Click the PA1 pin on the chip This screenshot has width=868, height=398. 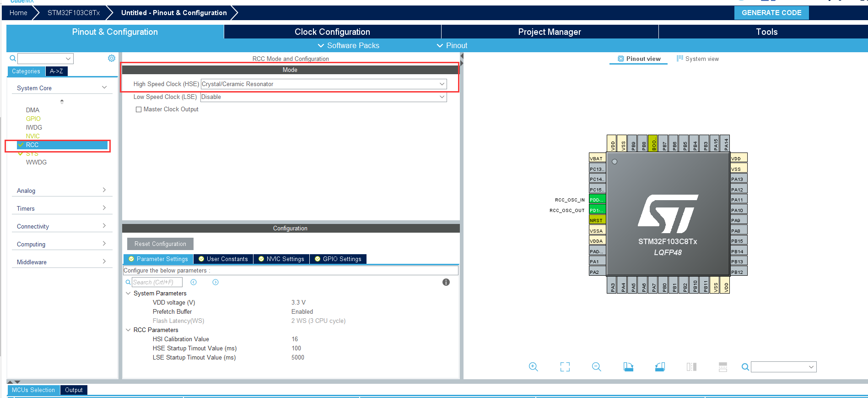click(597, 262)
